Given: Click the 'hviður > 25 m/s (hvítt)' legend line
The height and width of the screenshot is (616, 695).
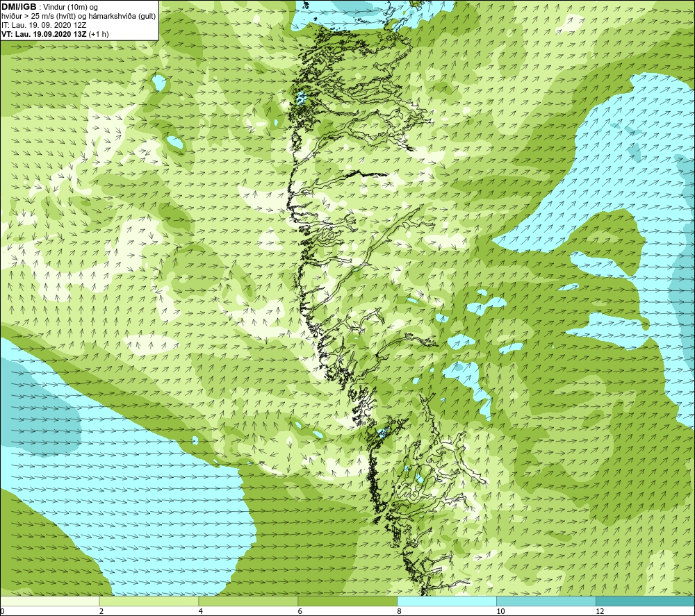Looking at the screenshot, I should tap(79, 17).
